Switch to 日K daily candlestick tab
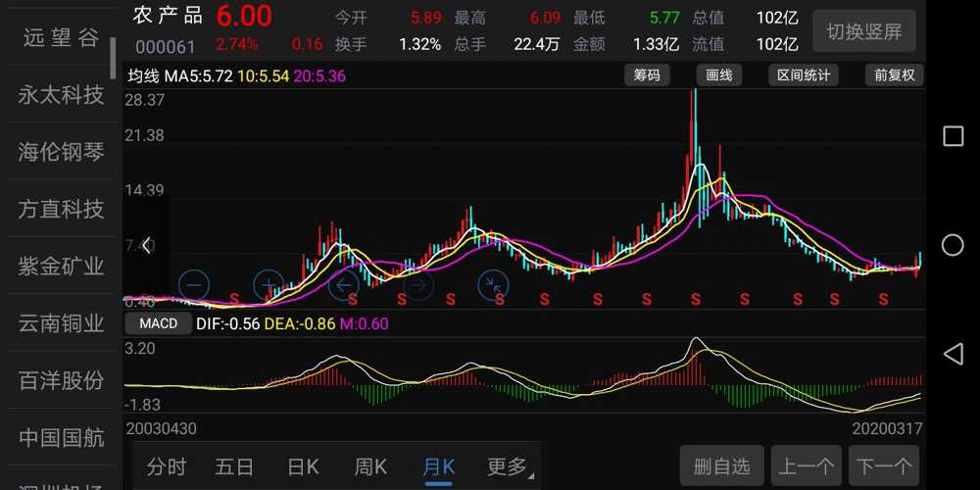The height and width of the screenshot is (490, 980). point(303,466)
